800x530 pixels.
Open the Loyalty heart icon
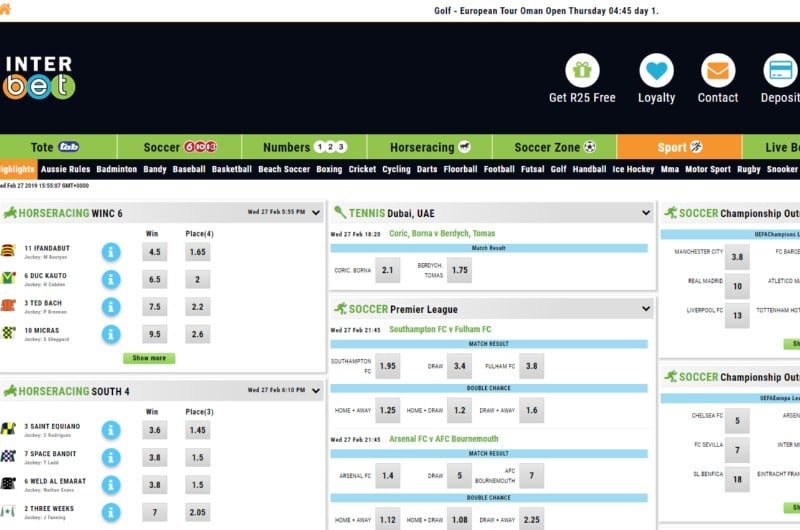click(x=656, y=71)
